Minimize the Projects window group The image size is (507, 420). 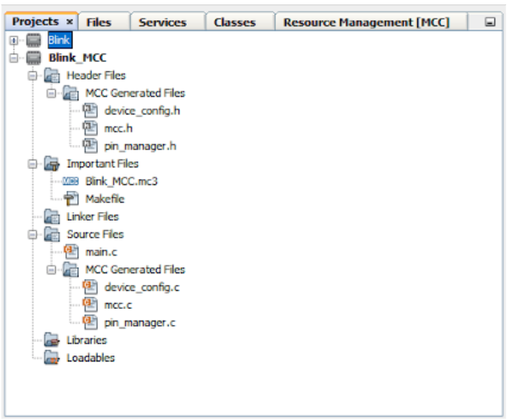point(490,22)
